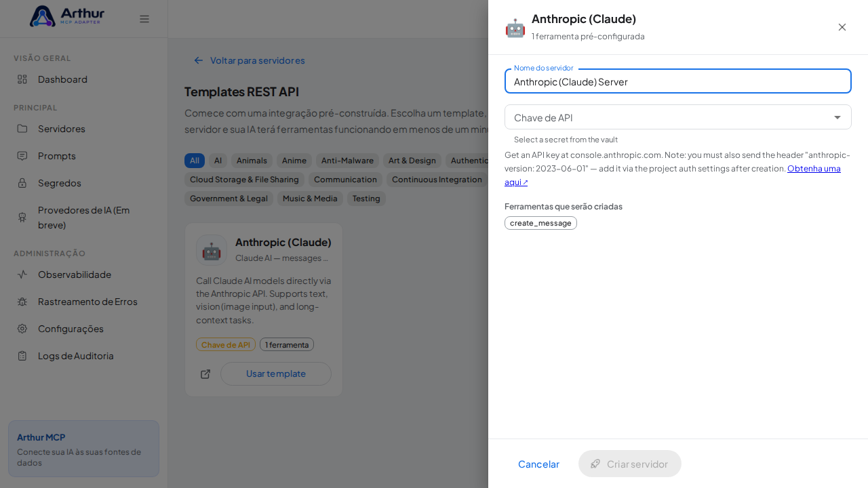The width and height of the screenshot is (868, 488).
Task: Open Provedores de IA via its icon
Action: tap(22, 217)
